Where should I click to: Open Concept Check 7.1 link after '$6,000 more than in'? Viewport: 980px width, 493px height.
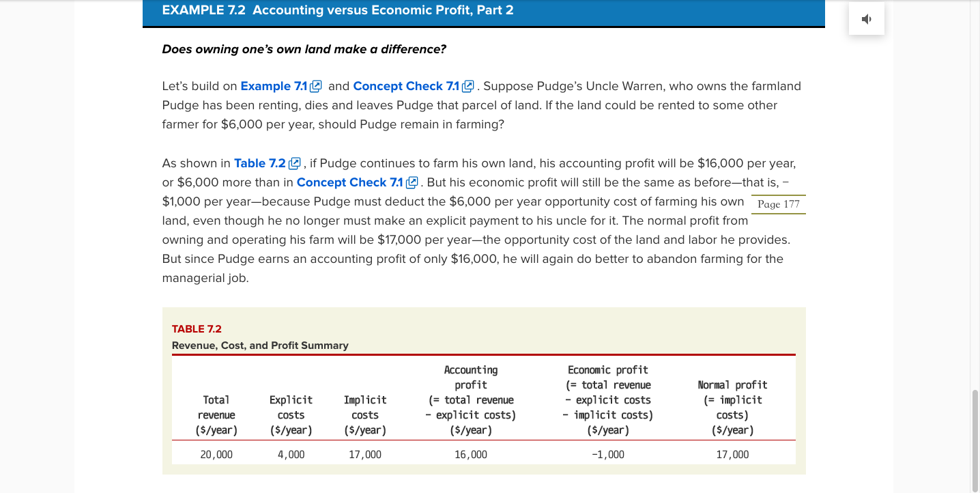(x=350, y=182)
